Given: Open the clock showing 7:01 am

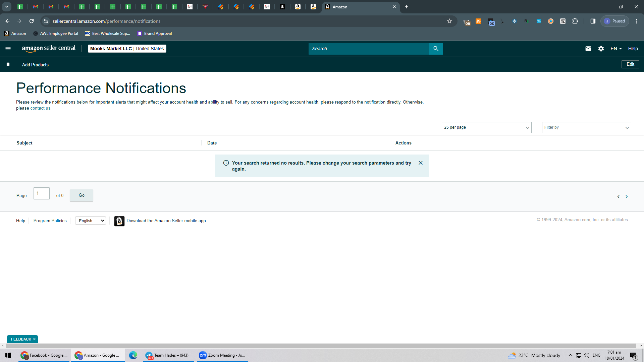Looking at the screenshot, I should [614, 355].
